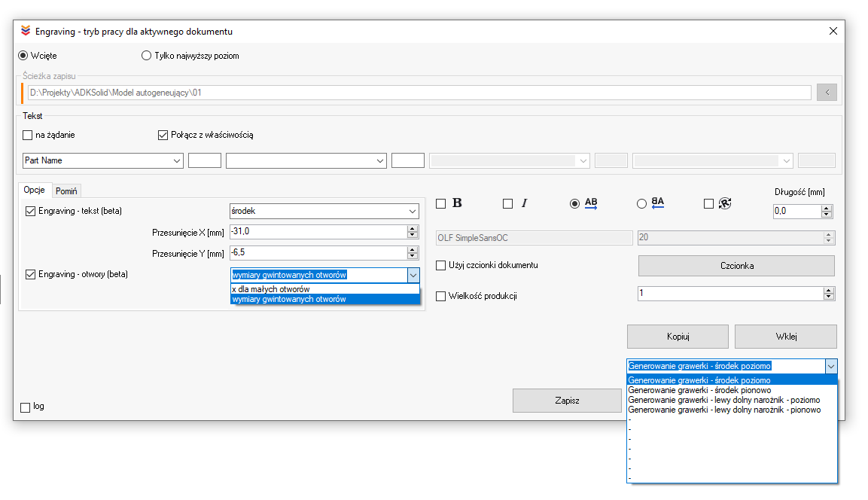Decrease Przesunięcie Y value with down arrow
The height and width of the screenshot is (500, 868).
tap(412, 256)
